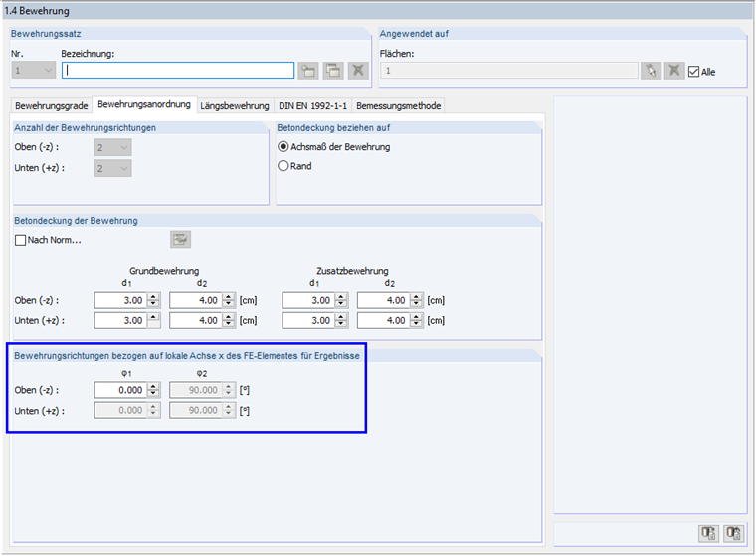Click the delete reinforcement set icon

[358, 71]
